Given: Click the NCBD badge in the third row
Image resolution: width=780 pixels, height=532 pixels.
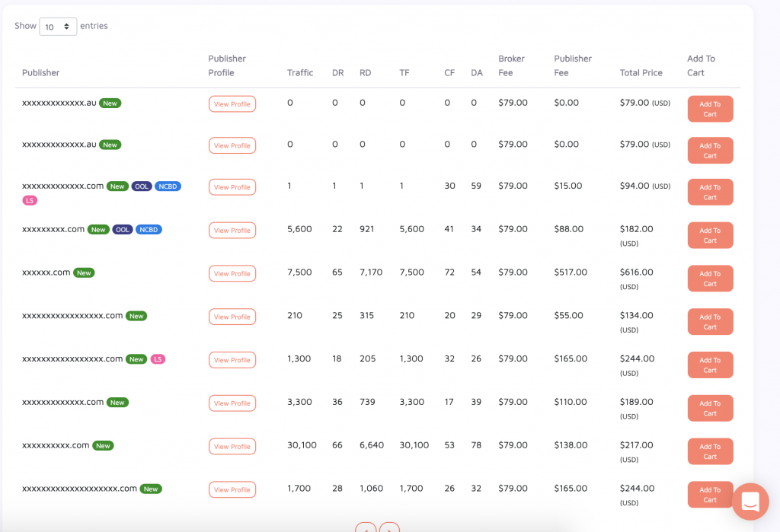Looking at the screenshot, I should pos(168,186).
